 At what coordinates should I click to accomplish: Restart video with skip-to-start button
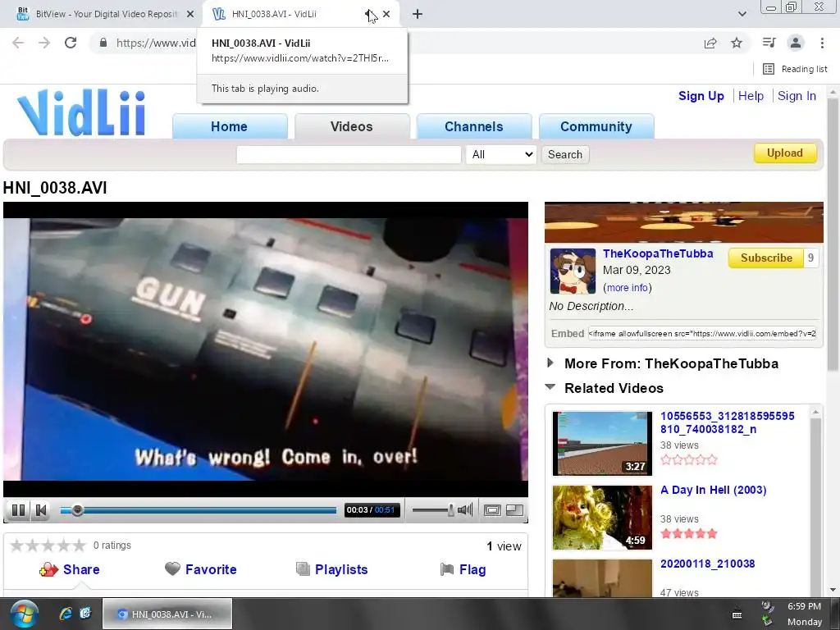pyautogui.click(x=41, y=510)
